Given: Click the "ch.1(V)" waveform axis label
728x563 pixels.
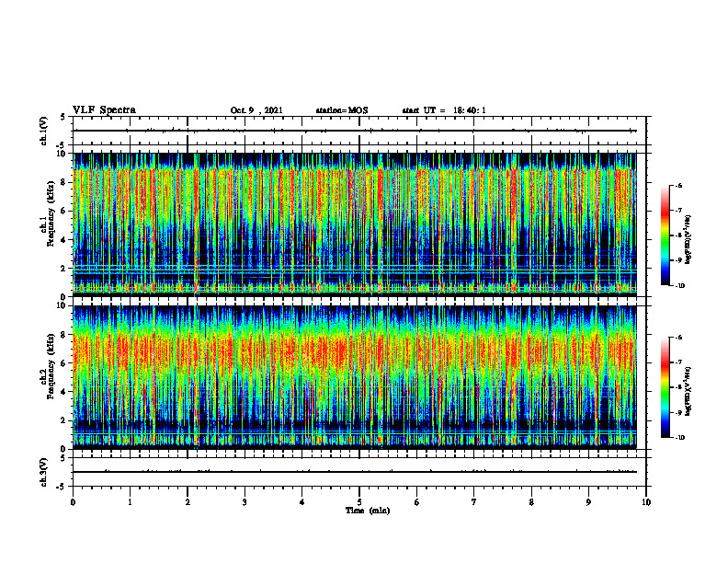Looking at the screenshot, I should 44,131.
